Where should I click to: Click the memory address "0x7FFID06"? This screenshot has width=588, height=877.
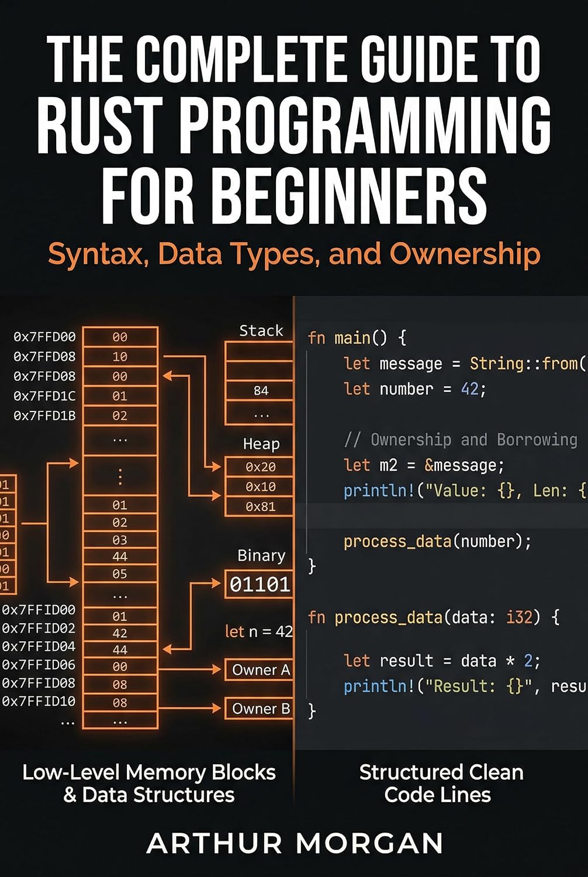click(39, 665)
